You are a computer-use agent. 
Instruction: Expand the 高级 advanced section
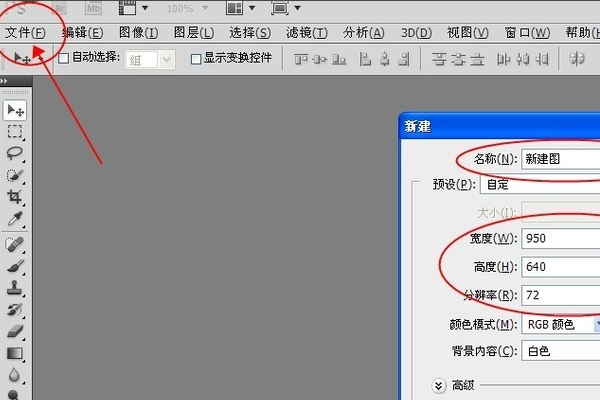(x=439, y=385)
